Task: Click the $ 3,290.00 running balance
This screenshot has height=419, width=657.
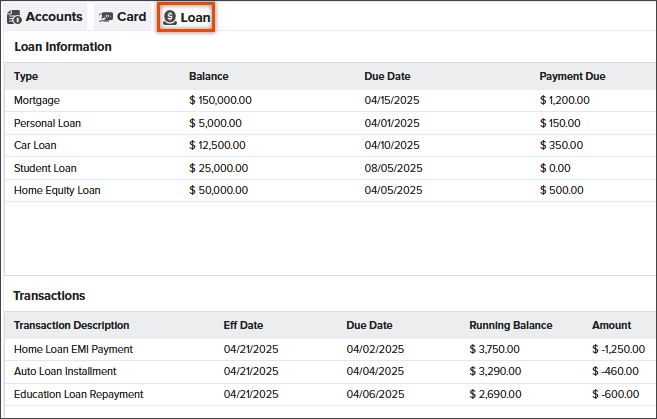Action: [495, 372]
